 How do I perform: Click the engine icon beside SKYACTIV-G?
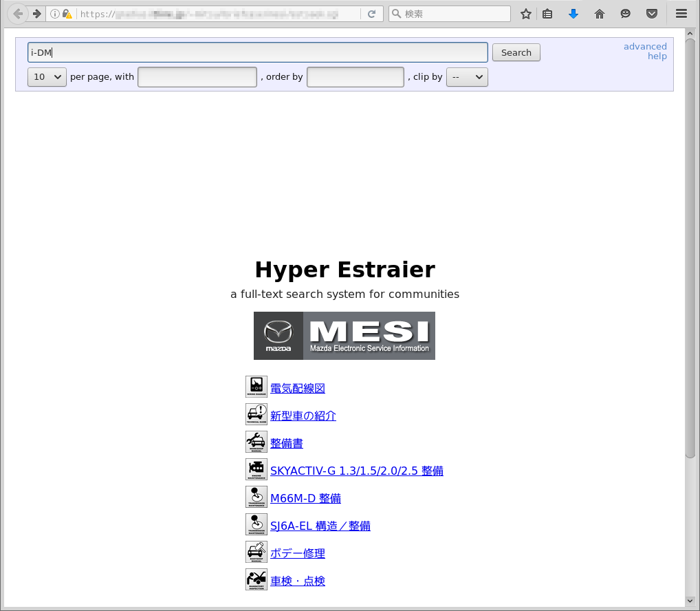(256, 469)
